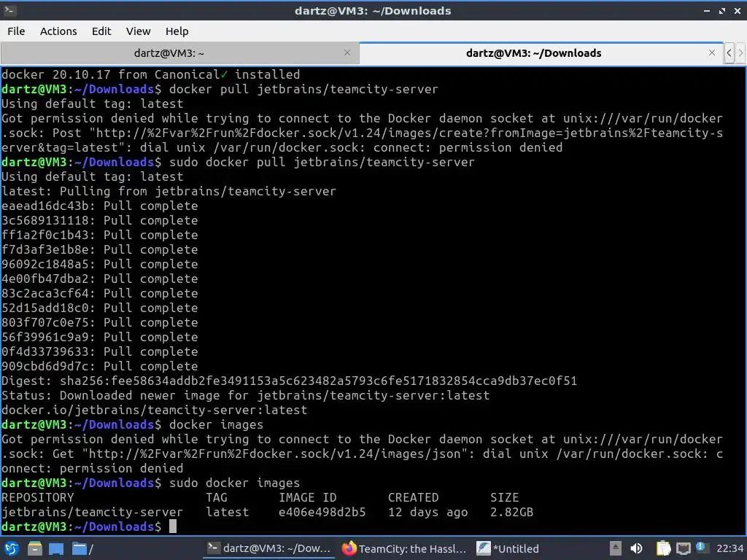Image resolution: width=747 pixels, height=560 pixels.
Task: Click the REPOSITORY column header
Action: pos(38,497)
